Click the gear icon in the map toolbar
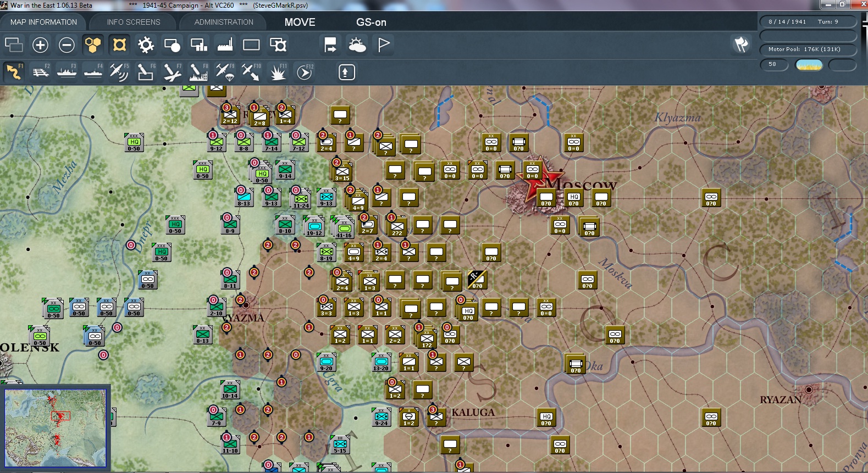This screenshot has height=473, width=868. point(146,44)
